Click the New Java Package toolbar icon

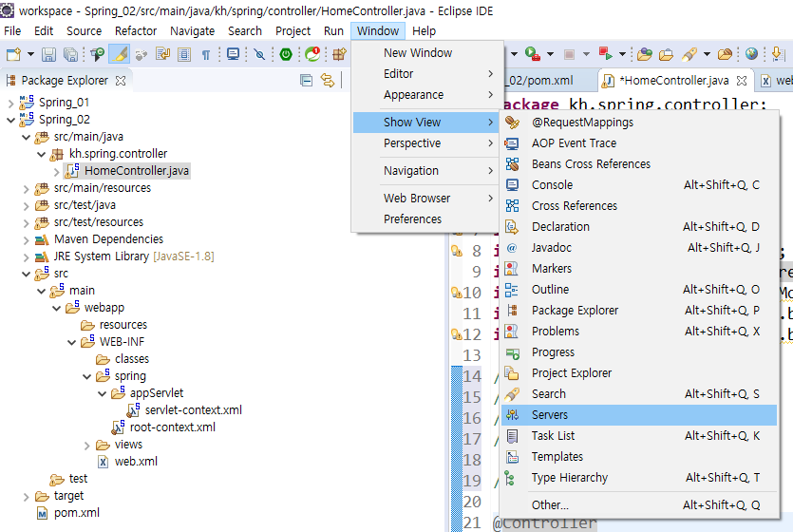pos(339,54)
